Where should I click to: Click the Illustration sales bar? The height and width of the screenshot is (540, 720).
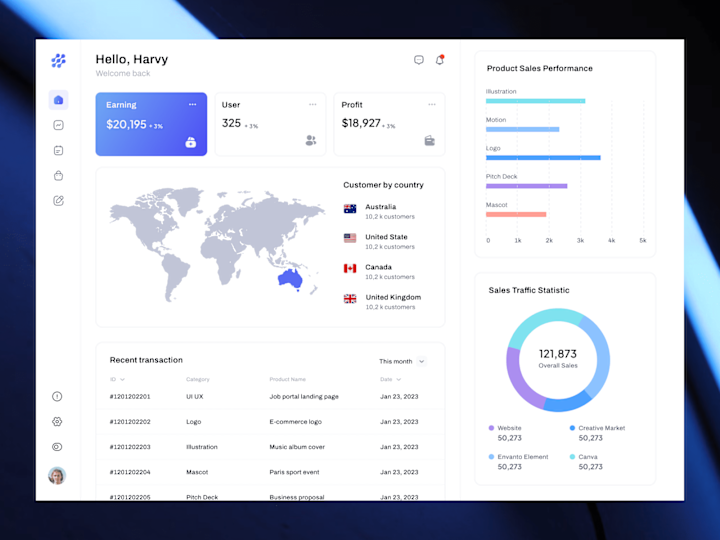[535, 101]
